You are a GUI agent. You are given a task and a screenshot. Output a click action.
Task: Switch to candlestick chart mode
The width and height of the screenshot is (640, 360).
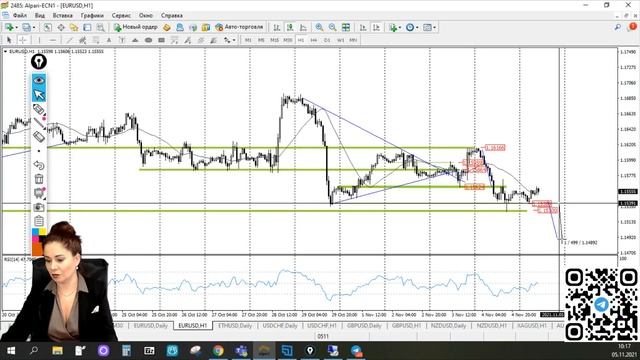(290, 27)
